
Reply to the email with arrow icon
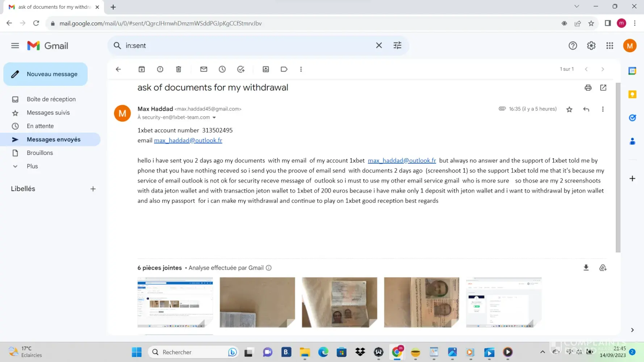(x=586, y=109)
